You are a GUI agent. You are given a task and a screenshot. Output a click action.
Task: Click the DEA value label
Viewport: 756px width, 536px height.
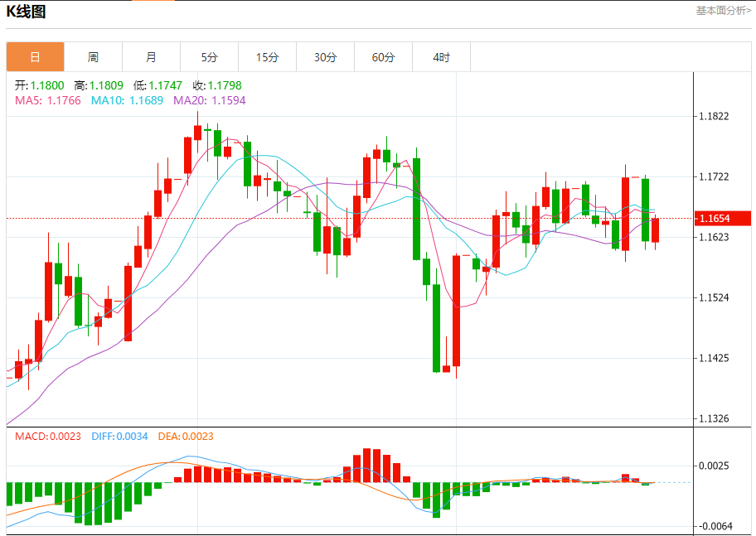pyautogui.click(x=186, y=437)
